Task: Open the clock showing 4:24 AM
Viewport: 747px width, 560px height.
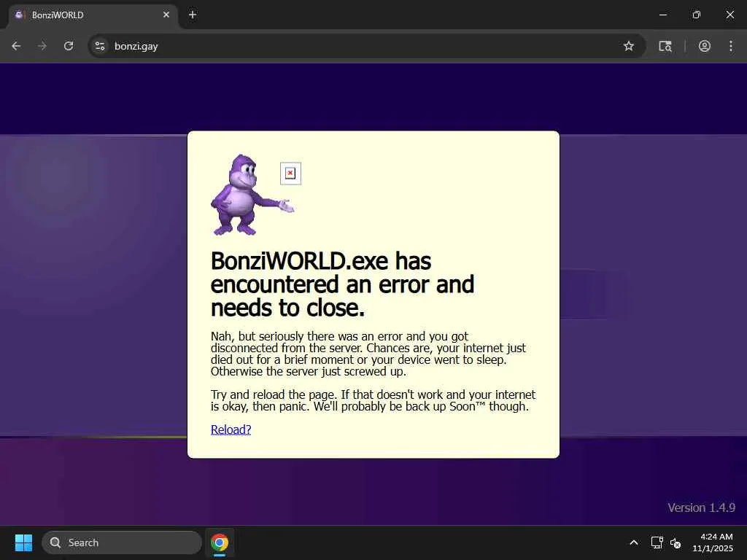Action: coord(713,542)
